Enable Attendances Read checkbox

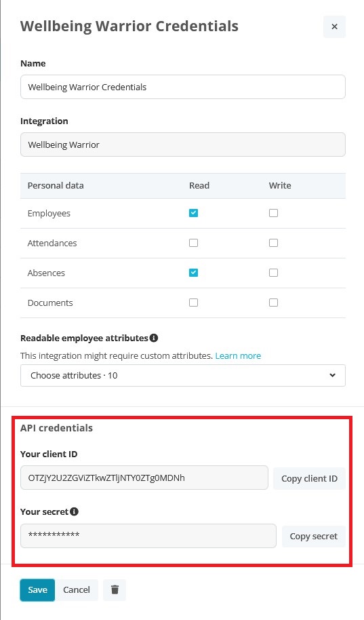[x=193, y=243]
